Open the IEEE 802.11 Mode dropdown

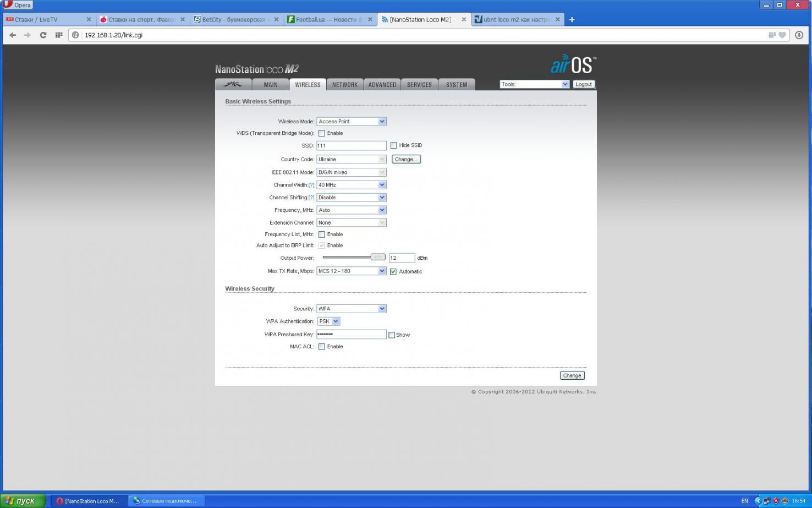(352, 172)
